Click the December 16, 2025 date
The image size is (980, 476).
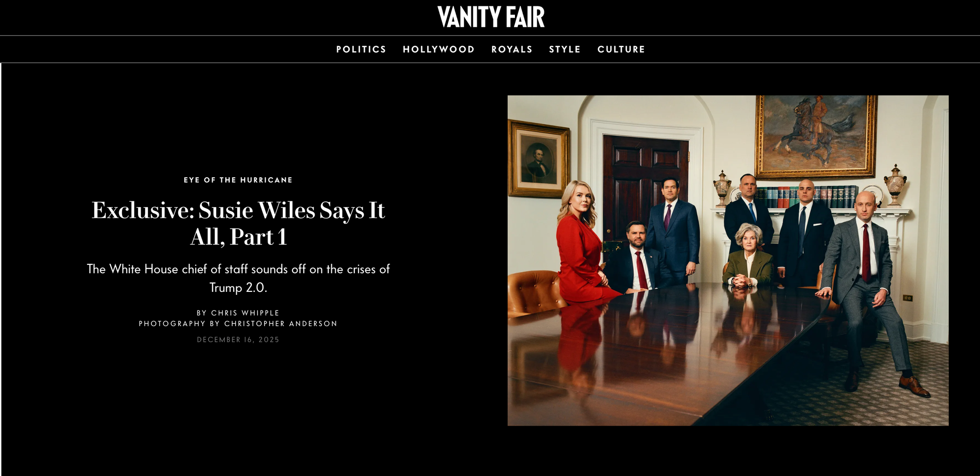coord(238,340)
